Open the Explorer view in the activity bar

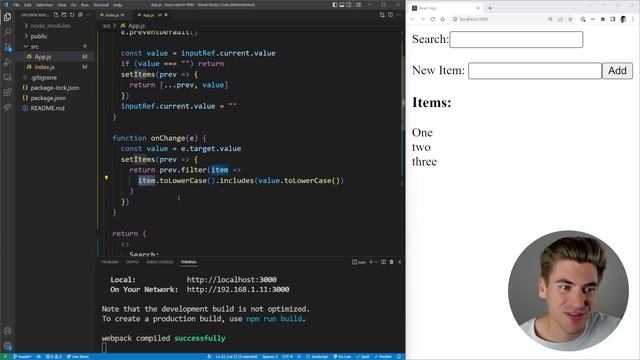(x=7, y=17)
